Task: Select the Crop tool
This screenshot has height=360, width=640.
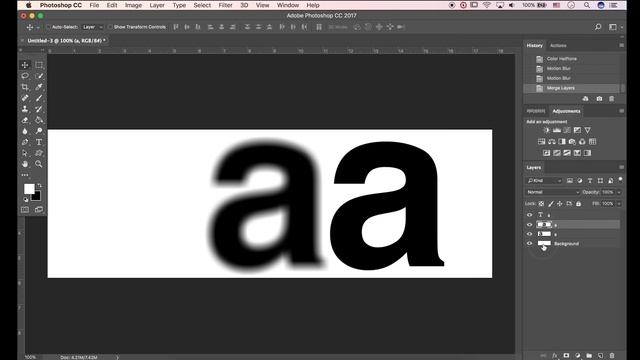Action: (25, 87)
